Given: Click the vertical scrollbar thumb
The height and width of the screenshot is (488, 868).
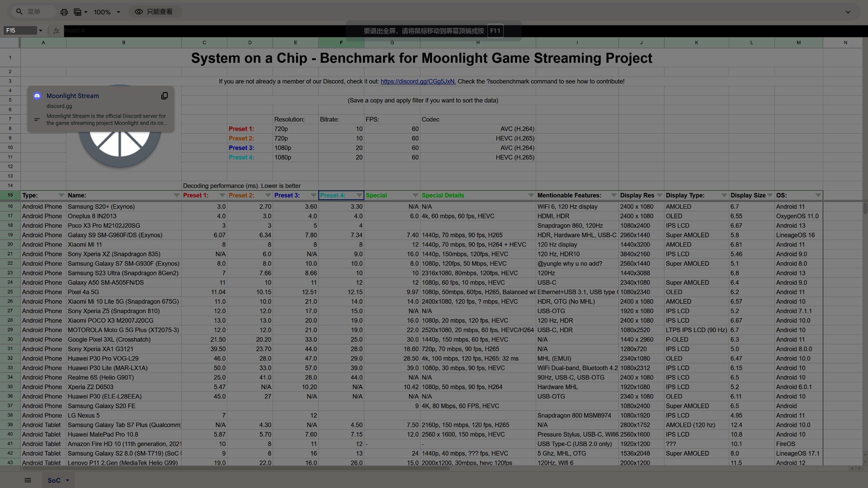Looking at the screenshot, I should (865, 208).
